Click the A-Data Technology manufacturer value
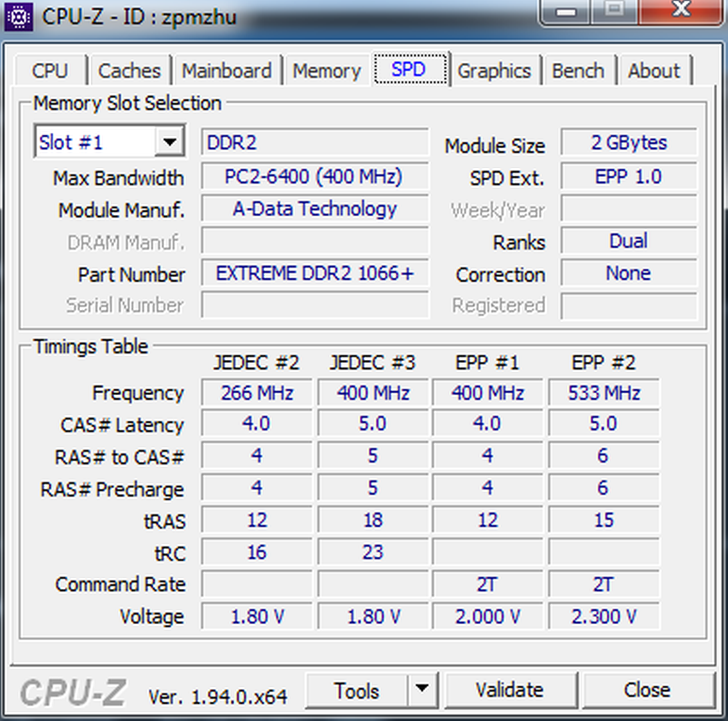Image resolution: width=728 pixels, height=721 pixels. point(315,208)
